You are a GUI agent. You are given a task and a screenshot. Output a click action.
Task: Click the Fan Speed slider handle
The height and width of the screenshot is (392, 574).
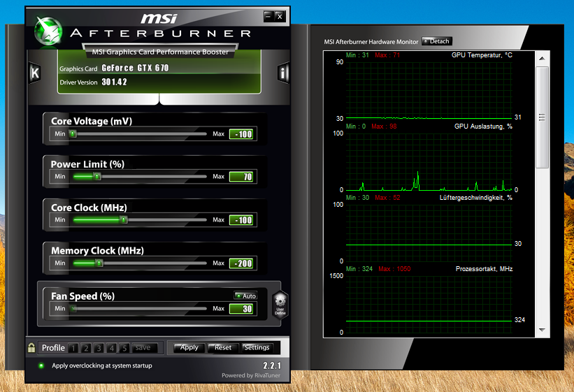click(x=73, y=309)
